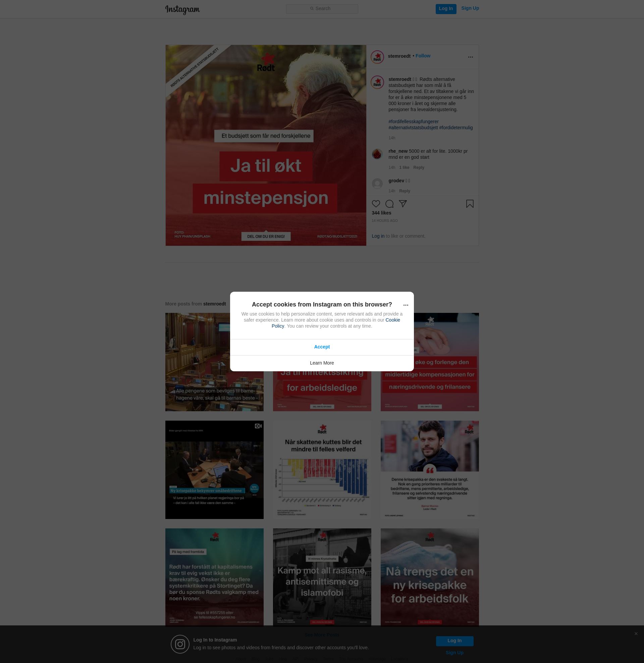The width and height of the screenshot is (644, 663).
Task: Accept cookies in the dialog
Action: tap(322, 347)
